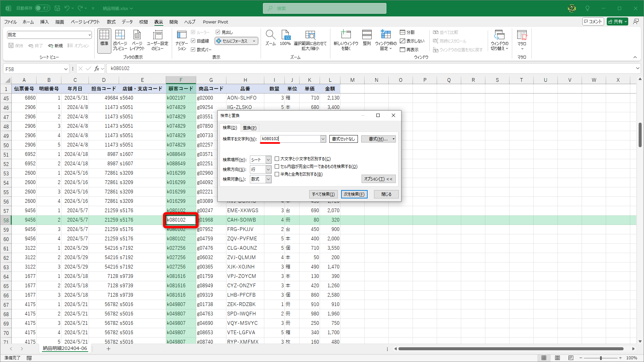Click Find Next (次を検索) button

point(354,194)
